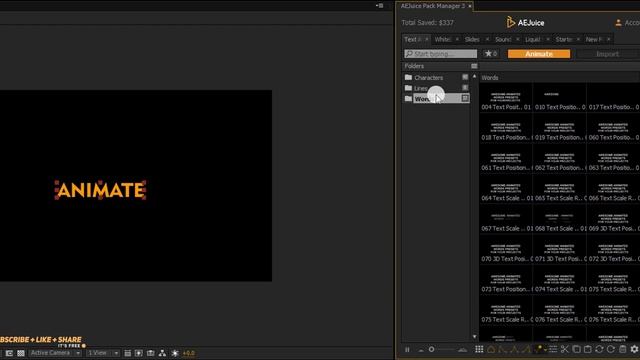The height and width of the screenshot is (360, 640).
Task: Open the AEJuice settings gear
Action: tap(634, 349)
